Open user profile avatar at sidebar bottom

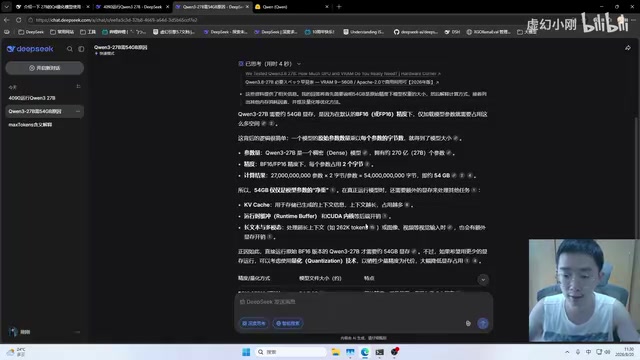(13, 332)
